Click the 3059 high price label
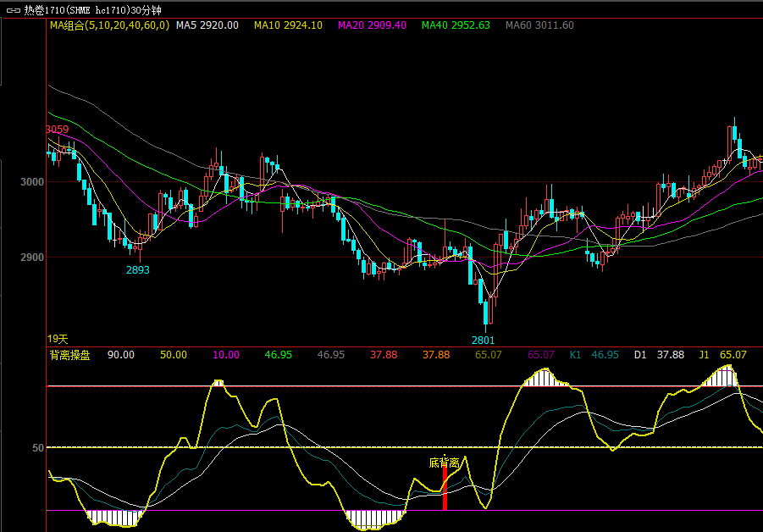Viewport: 763px width, 532px height. tap(58, 130)
